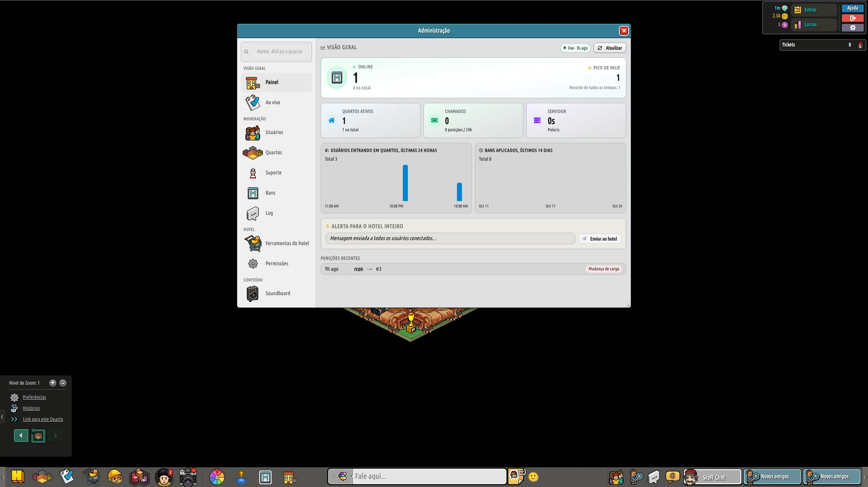Image resolution: width=868 pixels, height=487 pixels.
Task: Click the hotel alert message input
Action: tap(450, 239)
